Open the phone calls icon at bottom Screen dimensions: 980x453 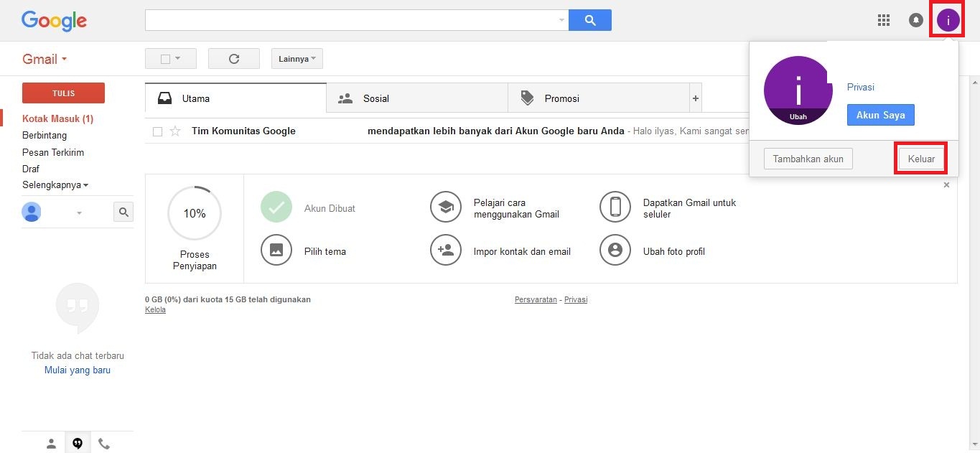pos(104,444)
